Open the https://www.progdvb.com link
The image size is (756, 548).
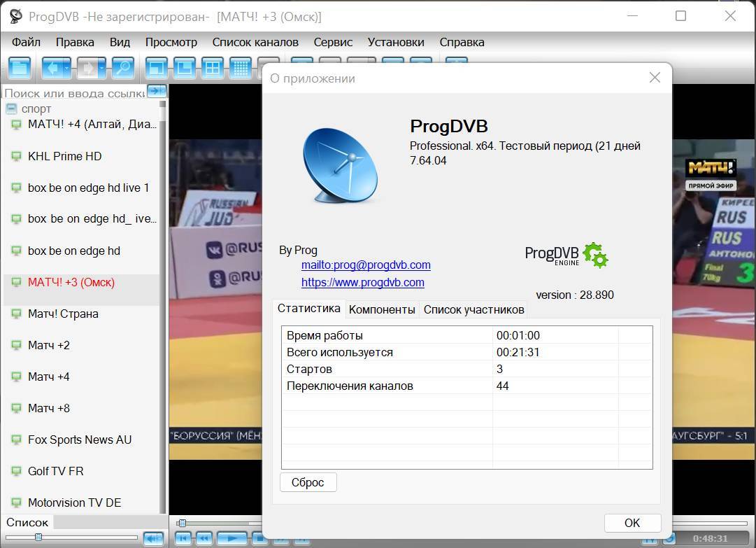point(362,282)
